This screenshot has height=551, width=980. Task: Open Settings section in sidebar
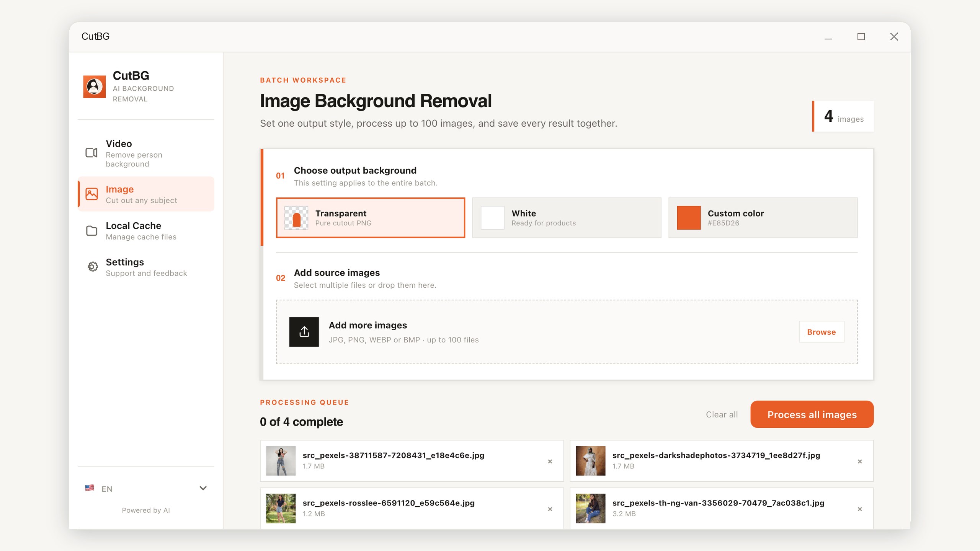(x=146, y=267)
